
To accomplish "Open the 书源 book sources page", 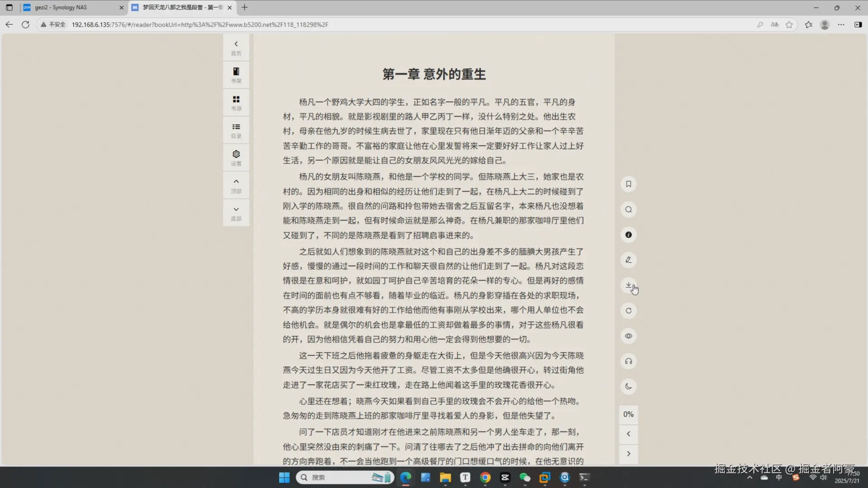I will coord(236,102).
